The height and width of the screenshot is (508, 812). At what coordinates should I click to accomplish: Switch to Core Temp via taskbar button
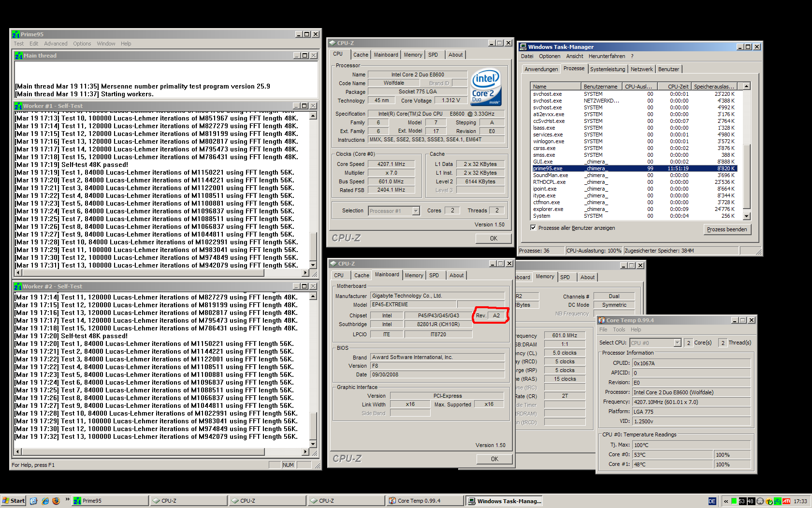(x=425, y=501)
